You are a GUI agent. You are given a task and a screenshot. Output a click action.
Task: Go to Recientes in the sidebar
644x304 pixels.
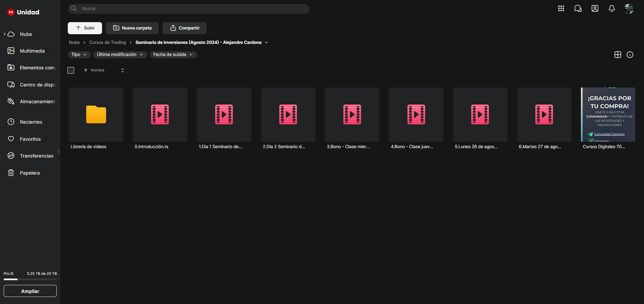[31, 122]
